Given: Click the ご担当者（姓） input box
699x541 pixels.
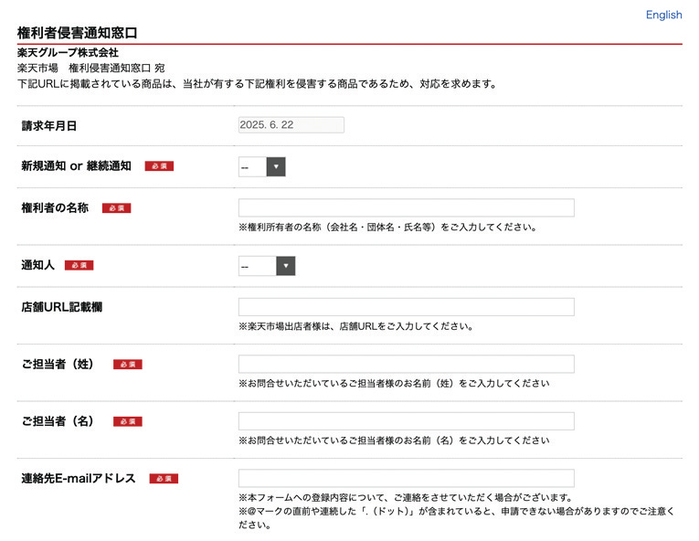Looking at the screenshot, I should click(407, 364).
